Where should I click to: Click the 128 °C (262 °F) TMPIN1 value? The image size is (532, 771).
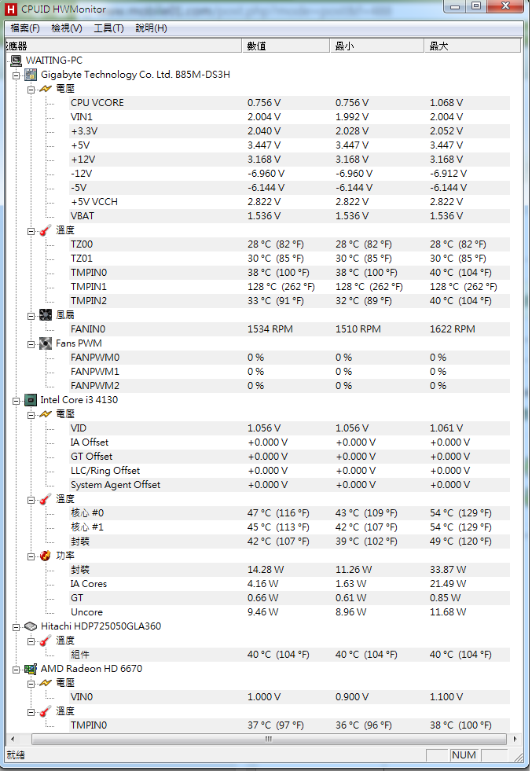pos(281,287)
